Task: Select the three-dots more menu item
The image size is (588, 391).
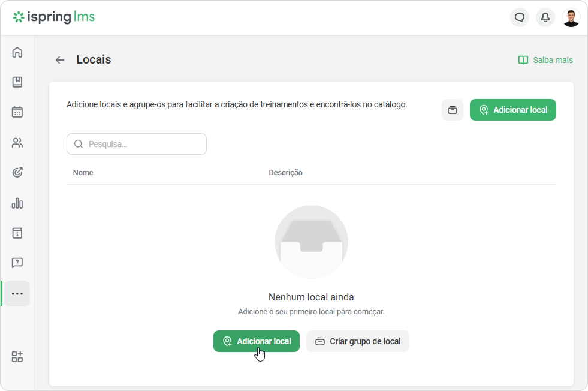Action: (x=17, y=293)
